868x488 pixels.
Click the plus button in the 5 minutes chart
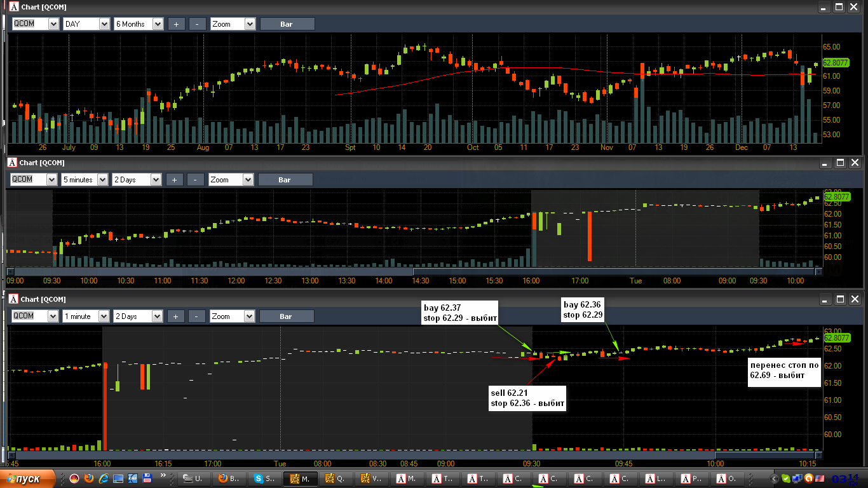174,180
